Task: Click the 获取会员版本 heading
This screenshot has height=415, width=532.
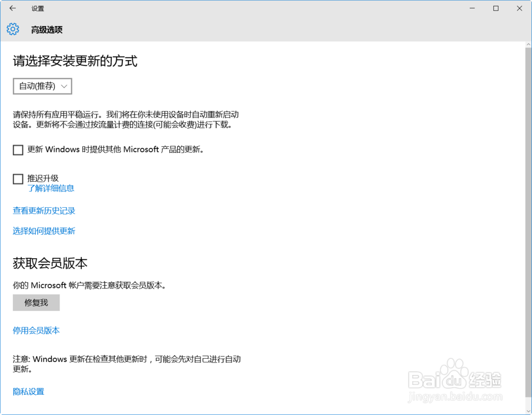Action: click(50, 263)
